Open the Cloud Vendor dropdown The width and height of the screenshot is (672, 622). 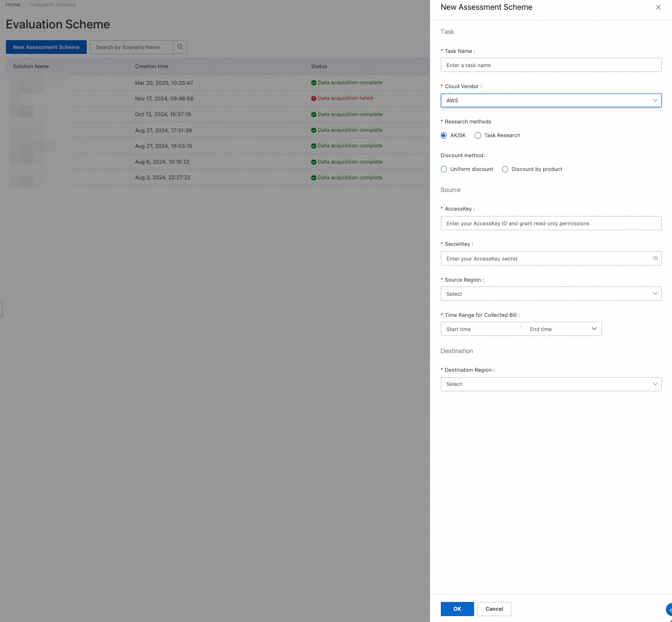pyautogui.click(x=551, y=100)
